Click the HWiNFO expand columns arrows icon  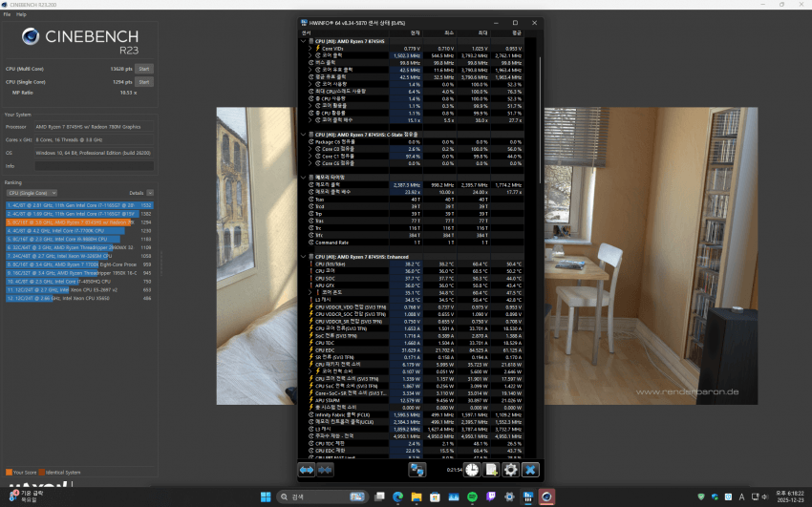pos(307,470)
